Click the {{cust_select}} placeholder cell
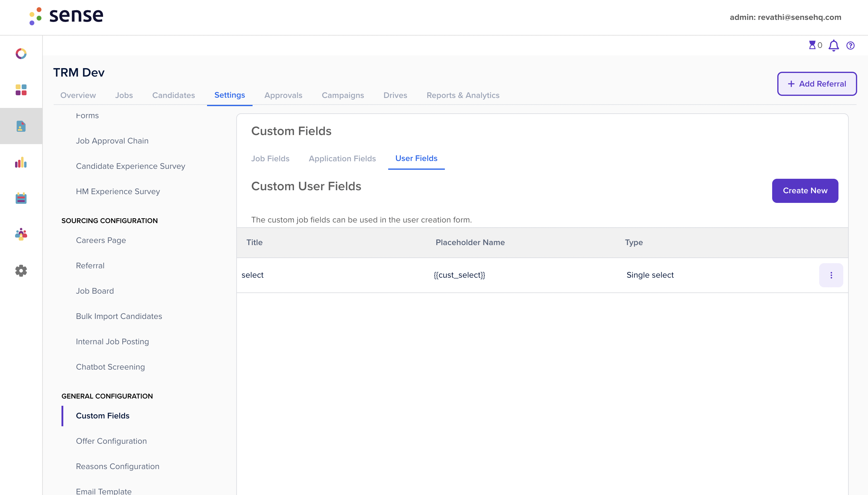This screenshot has height=495, width=868. [460, 275]
